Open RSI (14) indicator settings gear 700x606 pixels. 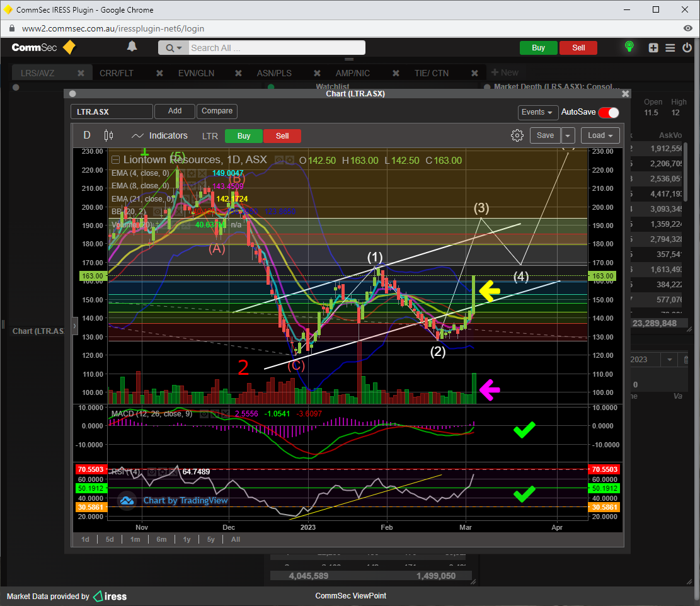pos(163,472)
